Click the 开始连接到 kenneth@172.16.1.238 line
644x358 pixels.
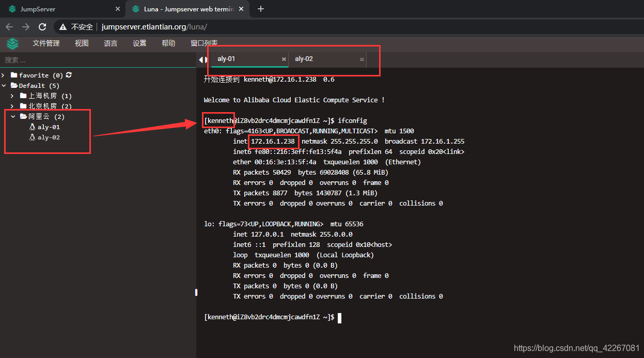(x=269, y=79)
